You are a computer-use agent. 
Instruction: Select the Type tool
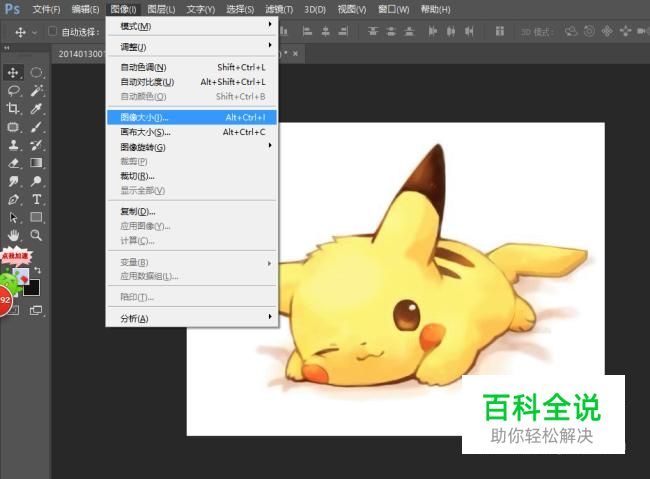pos(36,199)
